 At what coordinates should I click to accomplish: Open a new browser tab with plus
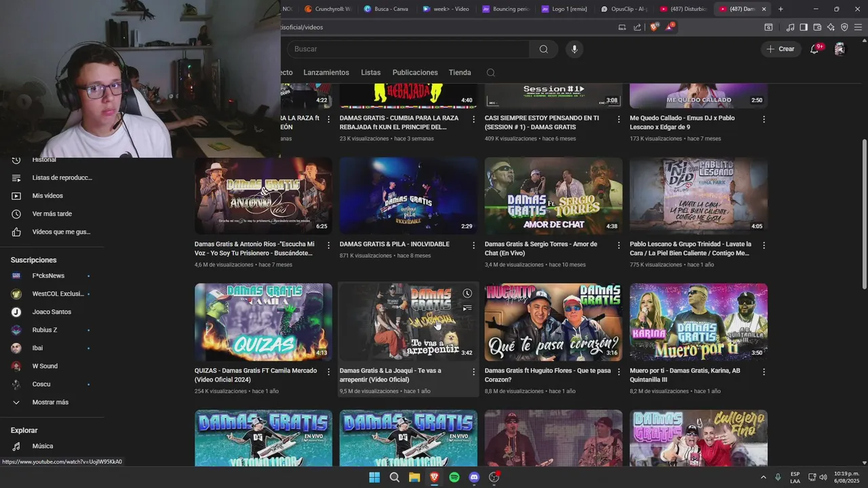[x=781, y=9]
